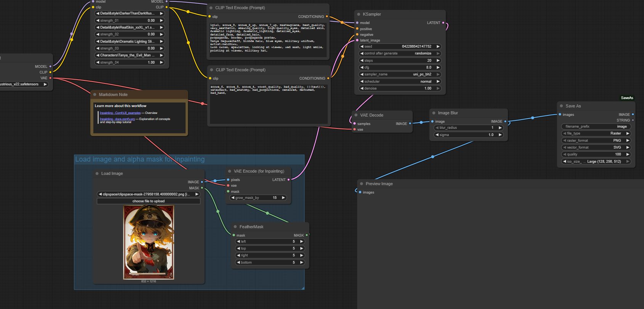Open the RealSkin_xxXL LoRA selector
Viewport: 644px width, 309px height.
[x=130, y=27]
